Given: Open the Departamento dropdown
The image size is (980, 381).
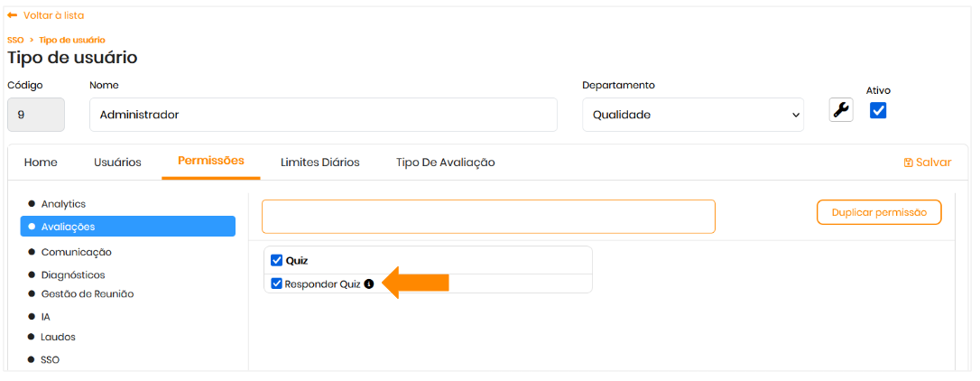Looking at the screenshot, I should pos(692,115).
